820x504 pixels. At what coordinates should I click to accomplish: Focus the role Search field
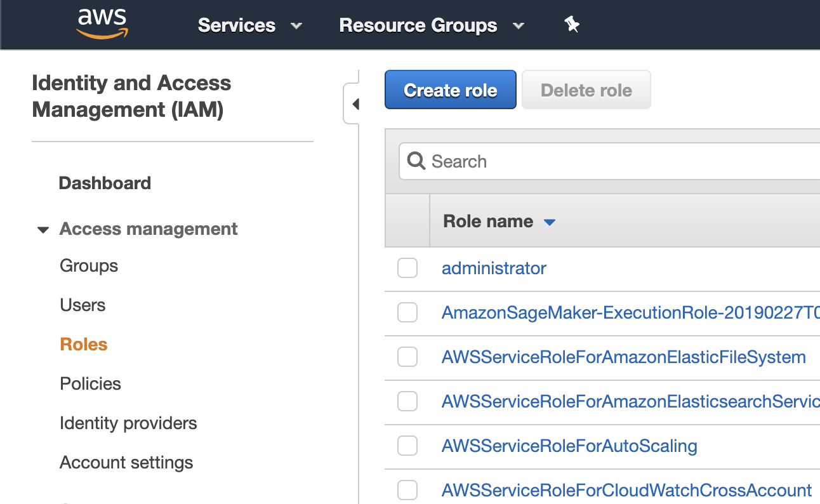(x=609, y=161)
